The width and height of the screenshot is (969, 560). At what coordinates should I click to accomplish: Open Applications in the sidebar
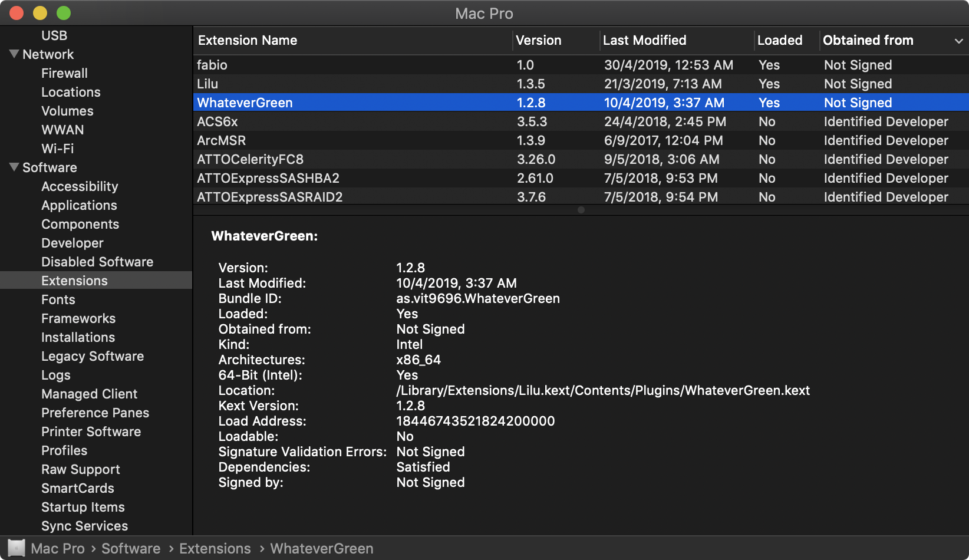coord(79,205)
